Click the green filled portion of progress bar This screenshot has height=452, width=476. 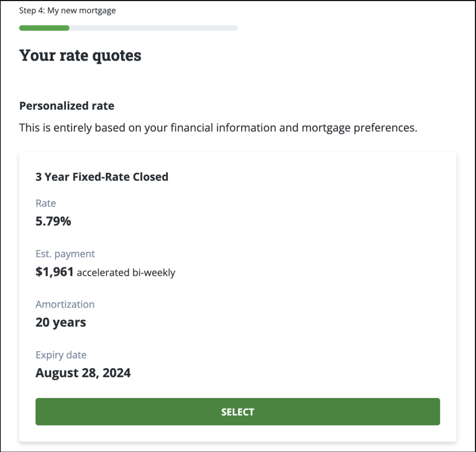44,28
